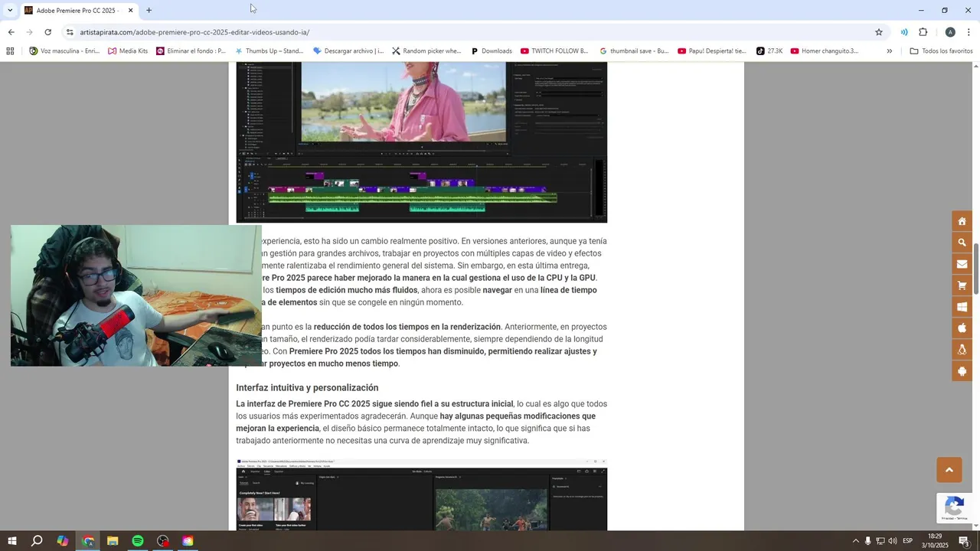This screenshot has height=551, width=980.
Task: Open network settings tray icon
Action: 880,541
